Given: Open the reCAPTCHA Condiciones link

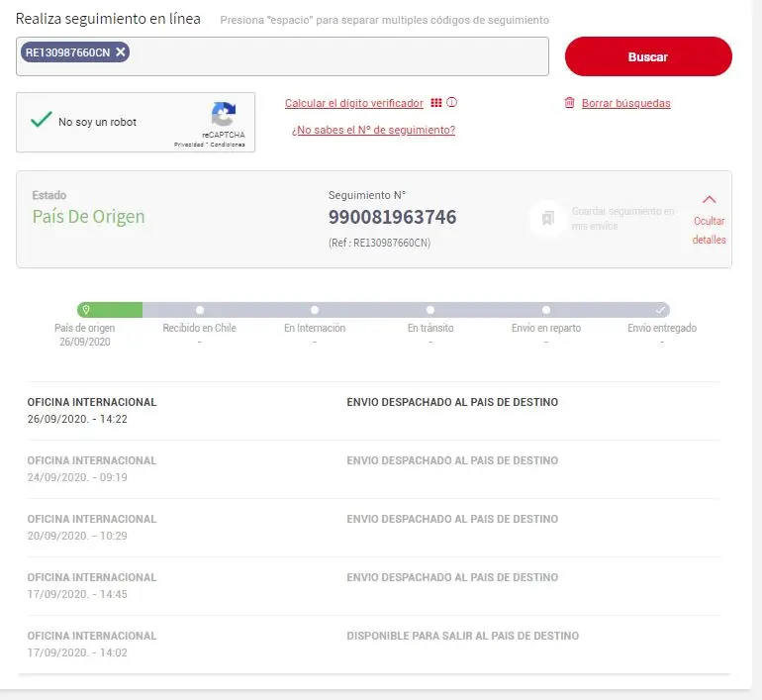Looking at the screenshot, I should [228, 145].
